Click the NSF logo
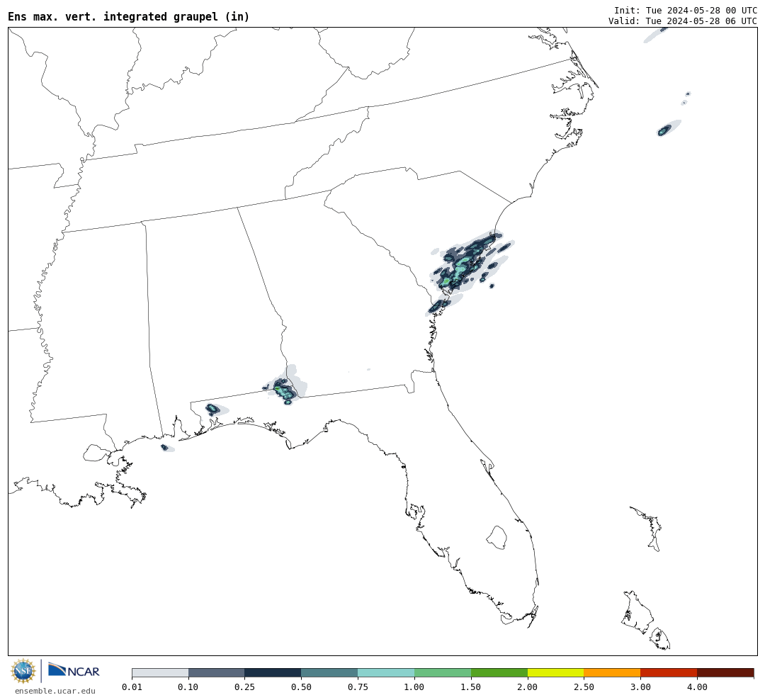Image resolution: width=765 pixels, height=700 pixels. coord(23,671)
